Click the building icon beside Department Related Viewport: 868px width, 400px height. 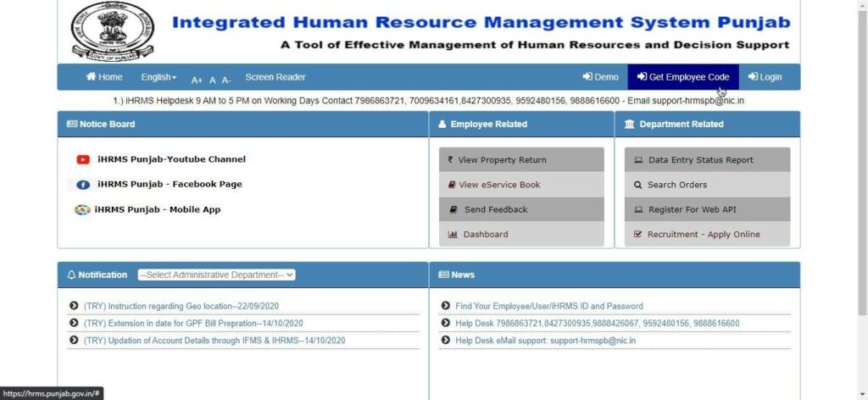pos(630,125)
